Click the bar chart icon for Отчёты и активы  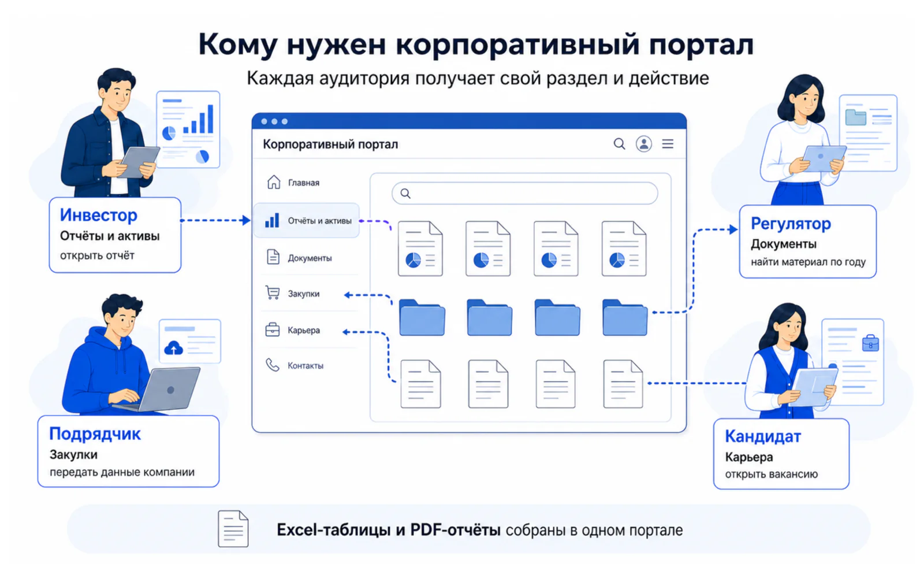pyautogui.click(x=272, y=220)
